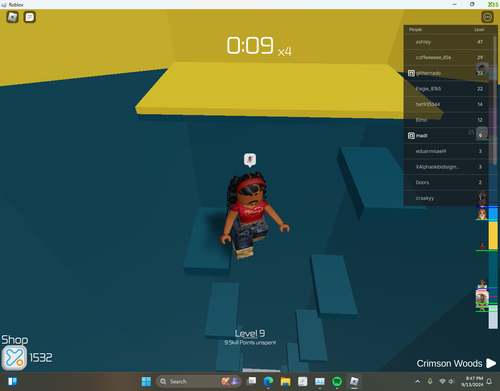Click the Shop label
This screenshot has width=500, height=391.
pos(15,339)
